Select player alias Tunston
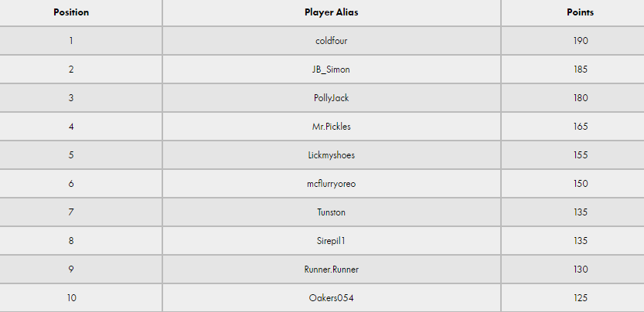Image resolution: width=644 pixels, height=312 pixels. point(332,212)
